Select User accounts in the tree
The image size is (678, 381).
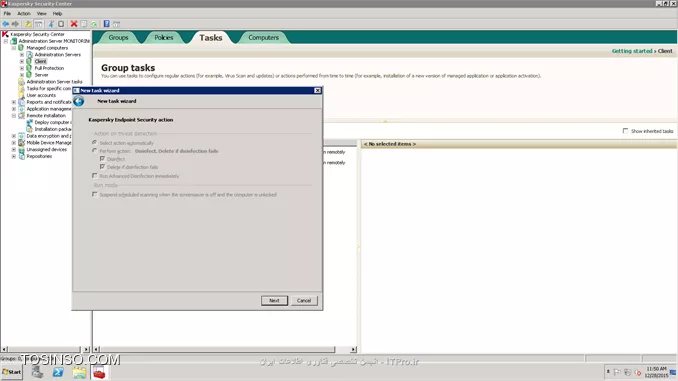pyautogui.click(x=41, y=95)
